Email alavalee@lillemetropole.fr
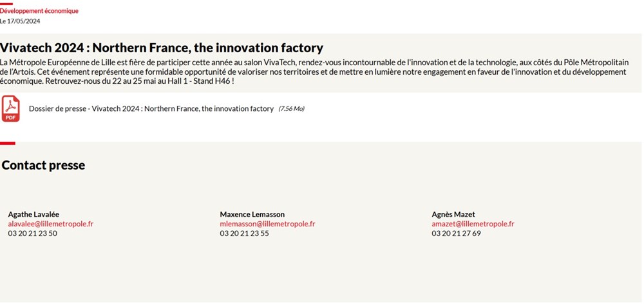This screenshot has width=644, height=305. 51,224
